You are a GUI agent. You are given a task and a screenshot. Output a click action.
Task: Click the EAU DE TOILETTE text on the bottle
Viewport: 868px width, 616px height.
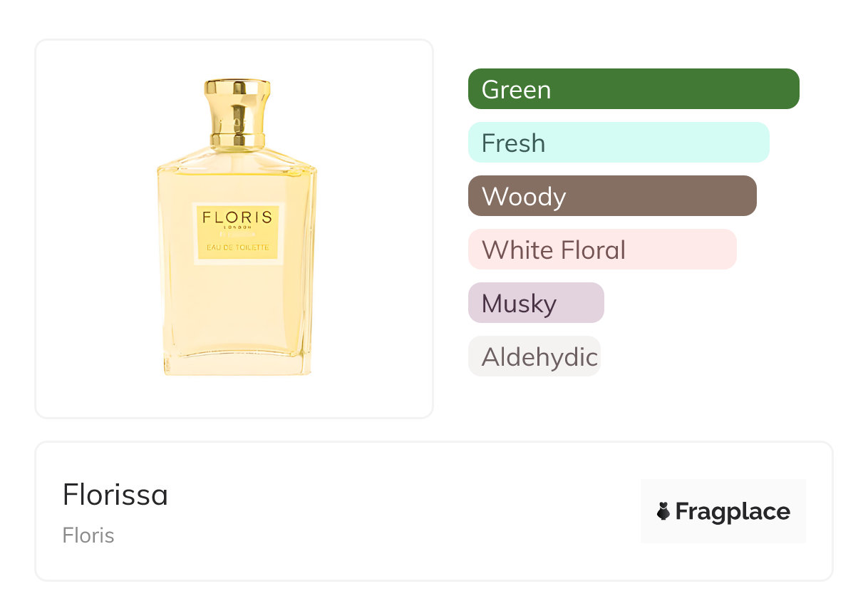237,247
